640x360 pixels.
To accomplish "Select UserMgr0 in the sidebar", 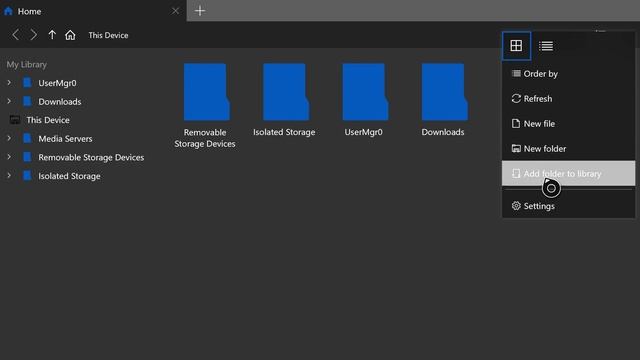I will pos(57,83).
